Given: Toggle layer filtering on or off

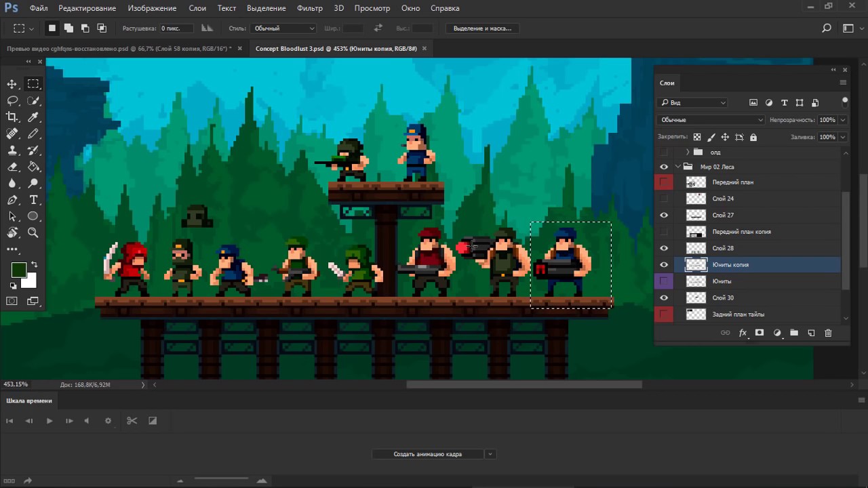Looking at the screenshot, I should pos(845,101).
